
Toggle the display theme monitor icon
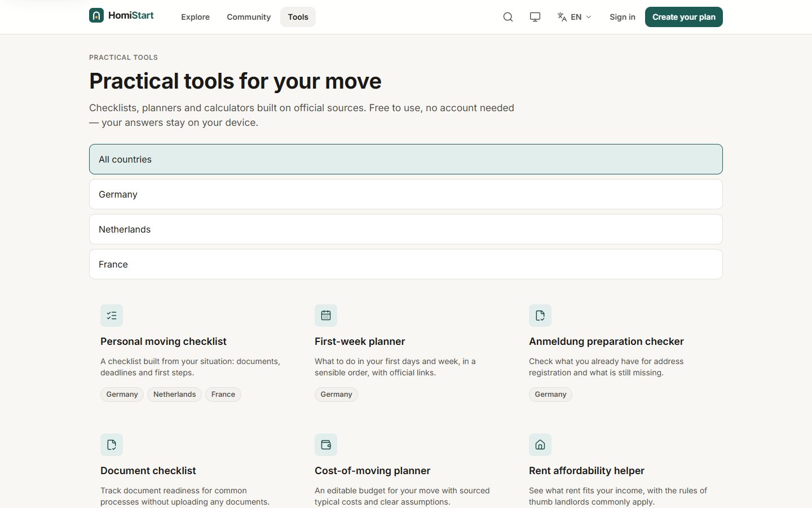(x=535, y=17)
